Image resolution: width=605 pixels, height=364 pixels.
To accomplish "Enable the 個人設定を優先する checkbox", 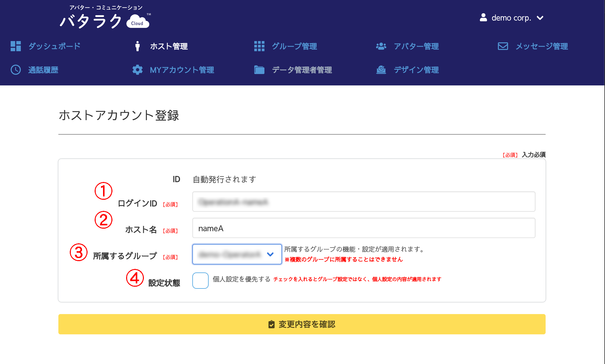I will point(200,280).
